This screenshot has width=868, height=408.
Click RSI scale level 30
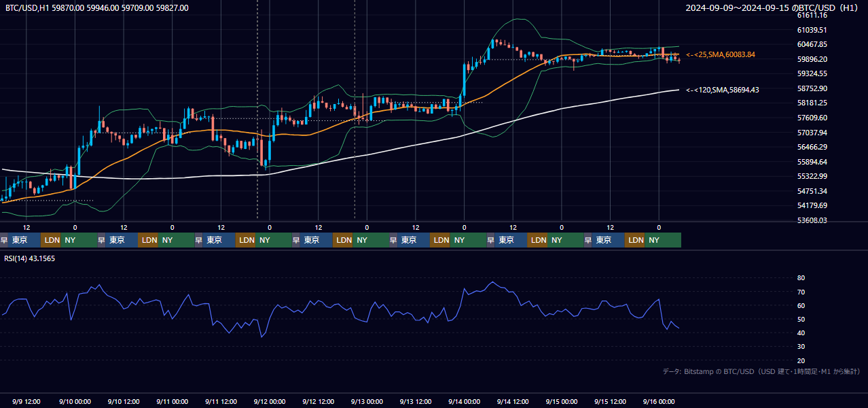coord(801,347)
